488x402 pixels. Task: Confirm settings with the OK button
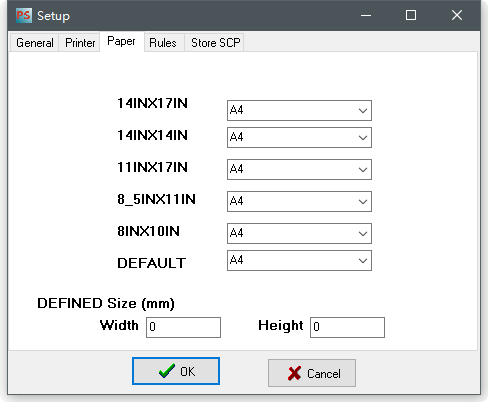tap(176, 371)
